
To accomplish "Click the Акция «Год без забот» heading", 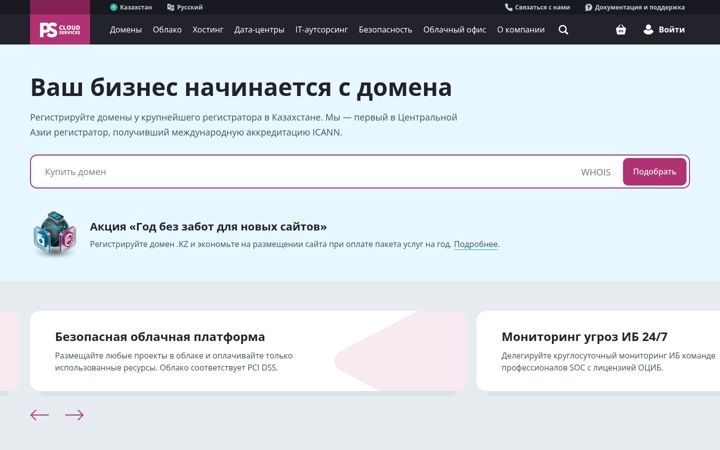I will tap(208, 227).
